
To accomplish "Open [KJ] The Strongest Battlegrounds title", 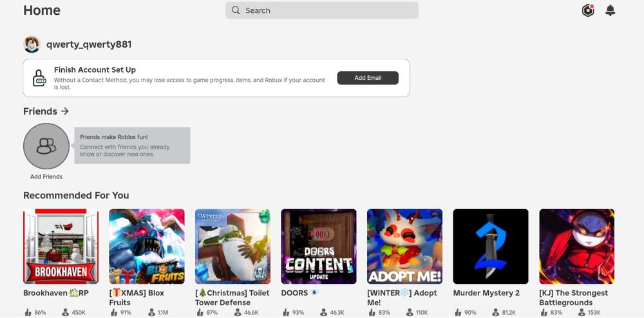I will click(x=574, y=298).
